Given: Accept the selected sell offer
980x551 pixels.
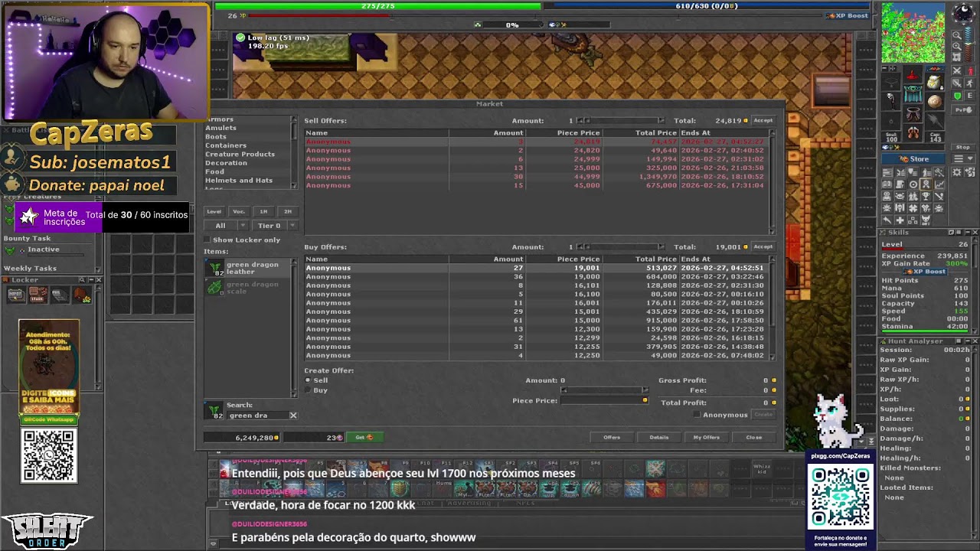Looking at the screenshot, I should coord(763,120).
